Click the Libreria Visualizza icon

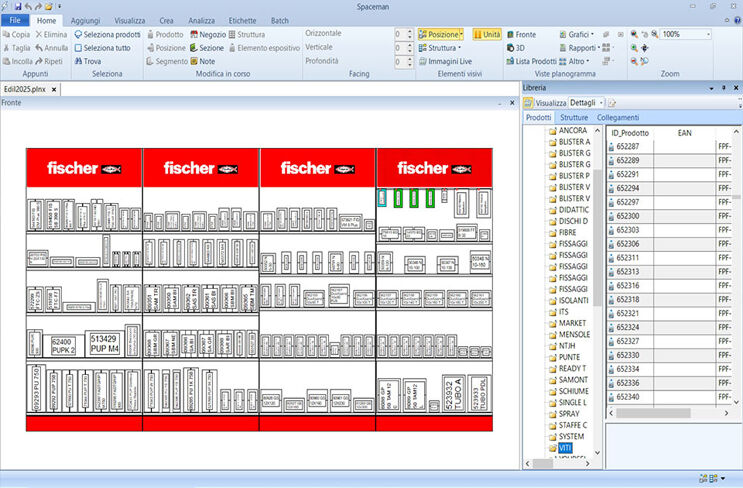click(x=528, y=102)
